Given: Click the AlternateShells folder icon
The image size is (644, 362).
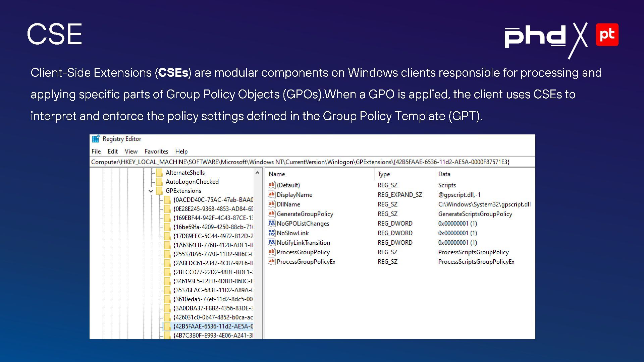Looking at the screenshot, I should (160, 173).
